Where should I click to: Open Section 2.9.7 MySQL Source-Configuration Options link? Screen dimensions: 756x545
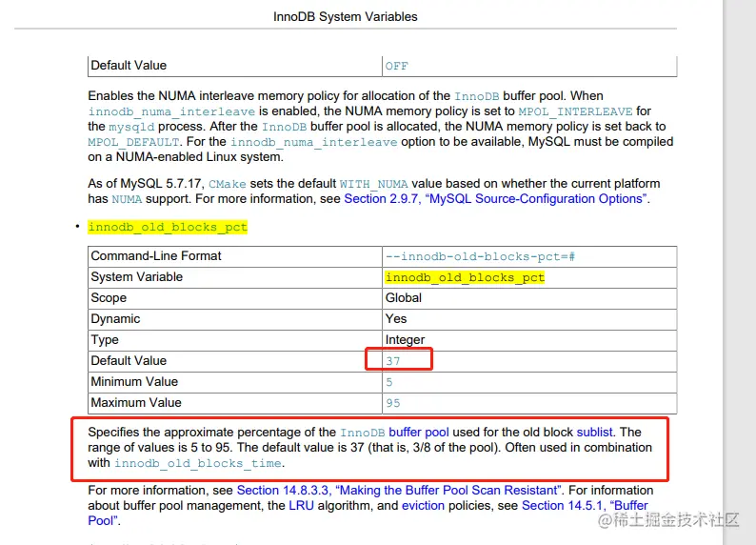click(495, 199)
